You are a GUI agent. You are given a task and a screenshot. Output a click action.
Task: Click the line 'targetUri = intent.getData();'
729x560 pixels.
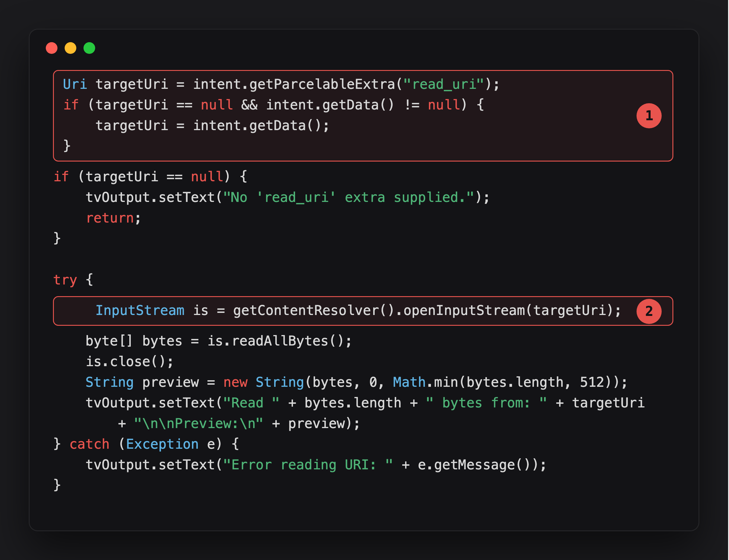coord(212,126)
